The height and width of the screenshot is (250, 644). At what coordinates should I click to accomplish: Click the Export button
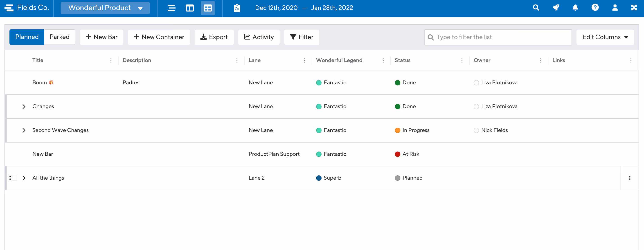214,37
